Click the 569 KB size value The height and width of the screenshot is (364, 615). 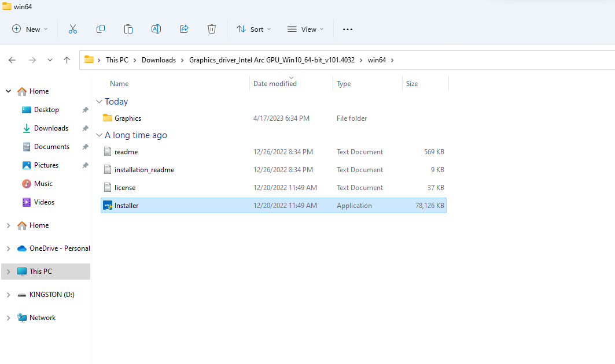click(x=434, y=151)
